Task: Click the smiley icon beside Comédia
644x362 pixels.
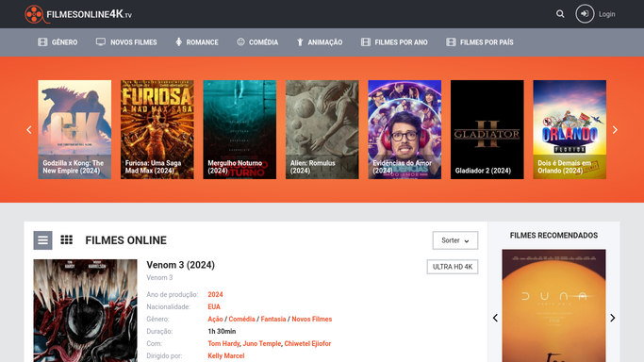Action: point(240,41)
